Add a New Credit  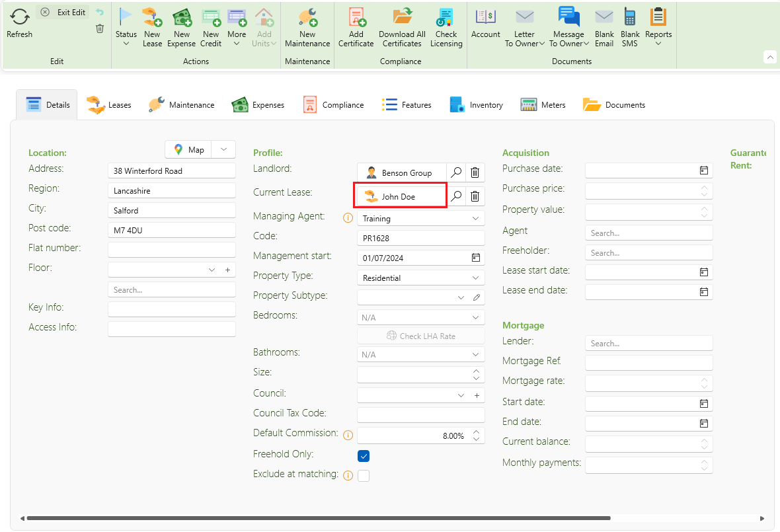pos(211,27)
